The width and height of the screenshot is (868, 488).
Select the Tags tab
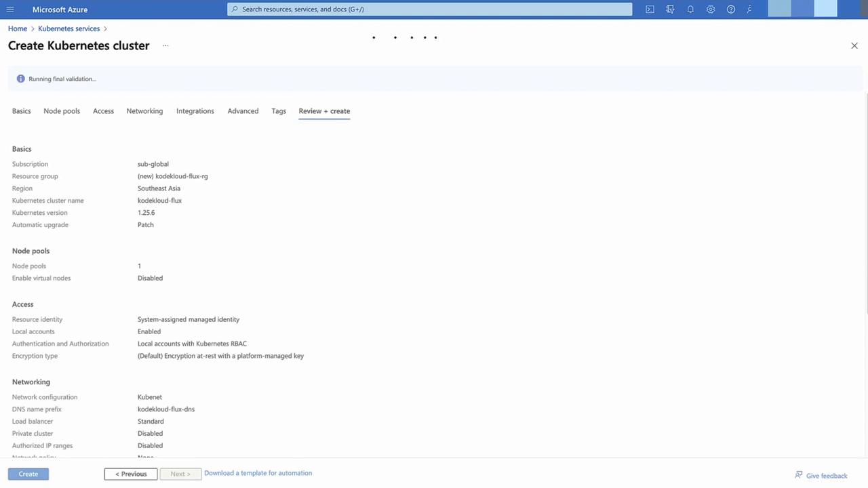[x=279, y=111]
